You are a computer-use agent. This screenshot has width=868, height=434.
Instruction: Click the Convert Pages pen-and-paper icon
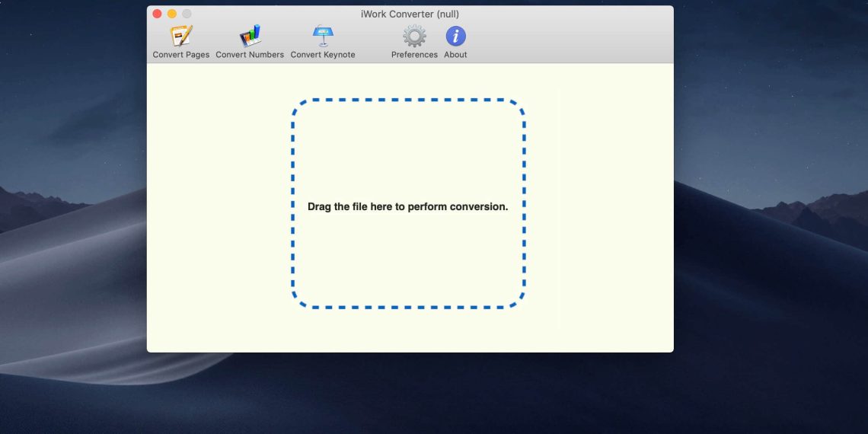tap(181, 36)
